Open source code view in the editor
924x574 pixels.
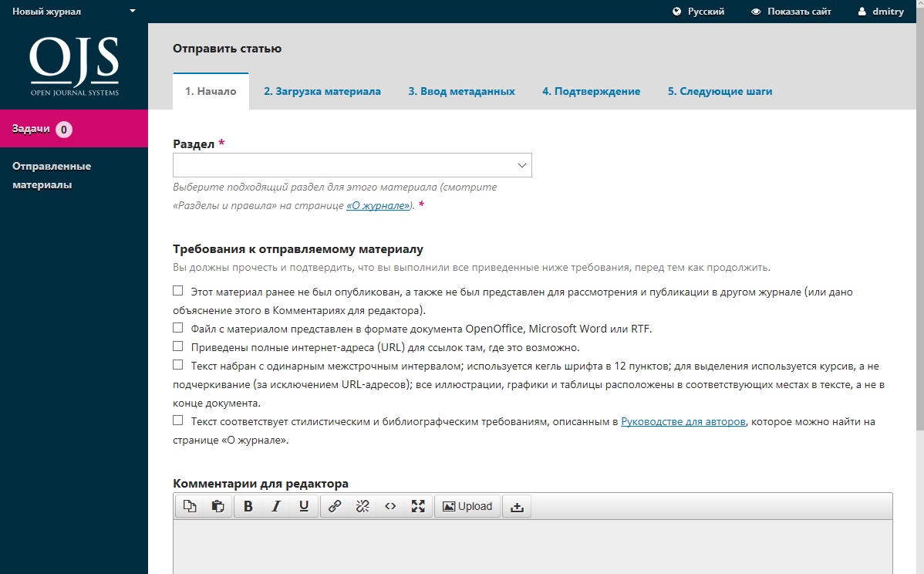pos(390,506)
